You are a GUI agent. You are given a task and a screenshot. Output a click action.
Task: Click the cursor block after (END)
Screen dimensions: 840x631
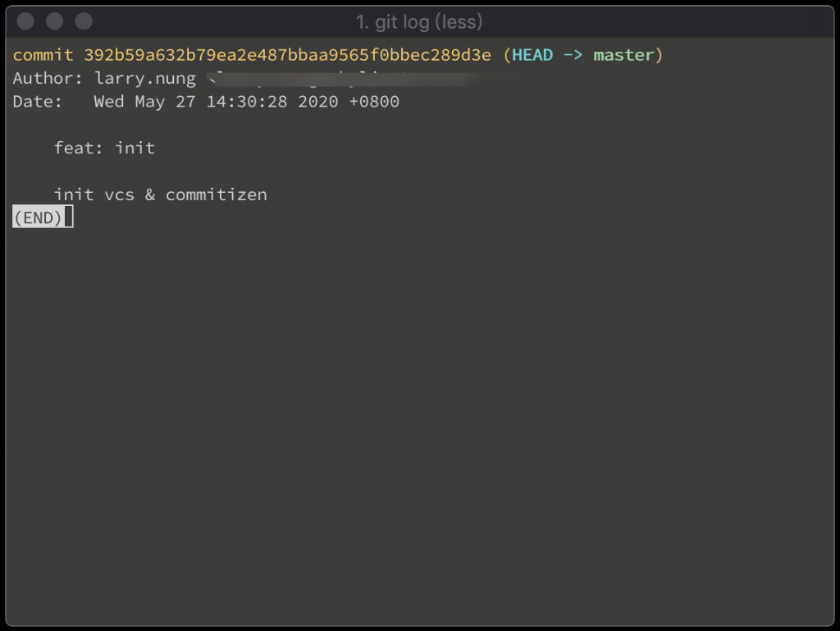pos(69,217)
